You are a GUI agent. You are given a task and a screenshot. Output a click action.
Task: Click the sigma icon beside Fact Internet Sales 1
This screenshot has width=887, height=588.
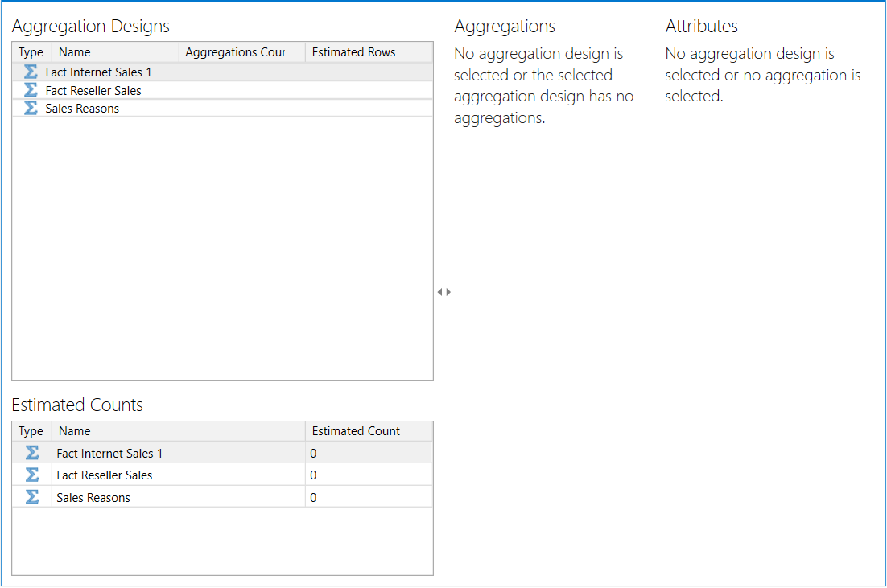(29, 72)
